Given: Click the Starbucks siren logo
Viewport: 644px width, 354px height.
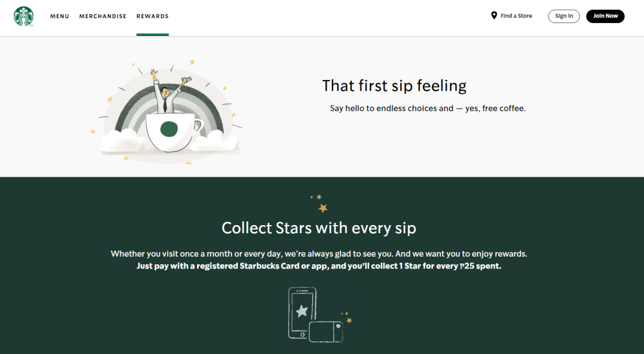Looking at the screenshot, I should click(24, 17).
